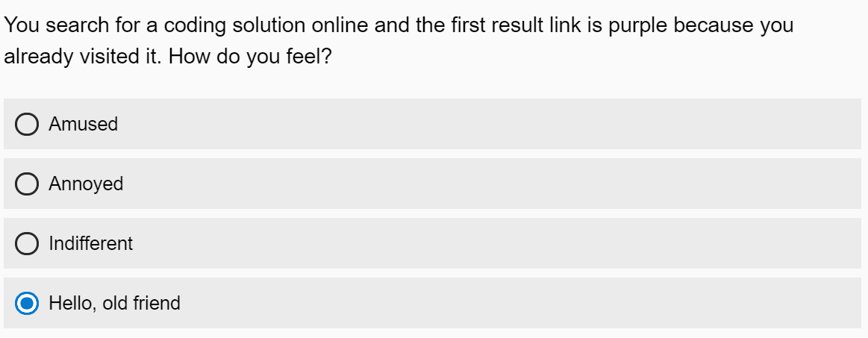The image size is (868, 338).
Task: Click empty area of Hello, old friend row
Action: 485,303
